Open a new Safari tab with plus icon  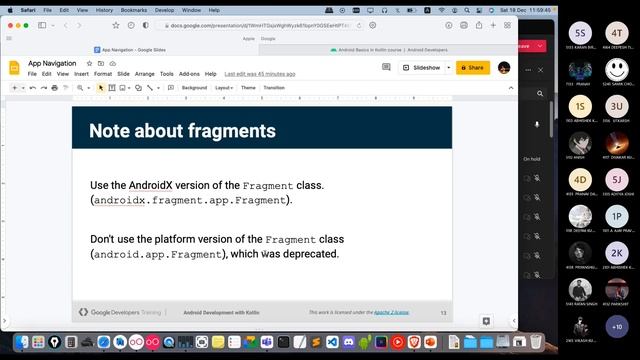pos(493,25)
